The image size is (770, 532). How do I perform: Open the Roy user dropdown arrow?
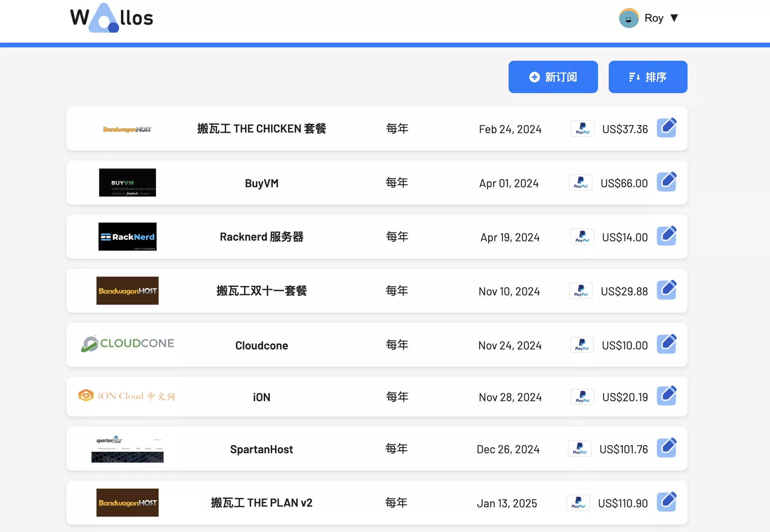click(x=674, y=18)
